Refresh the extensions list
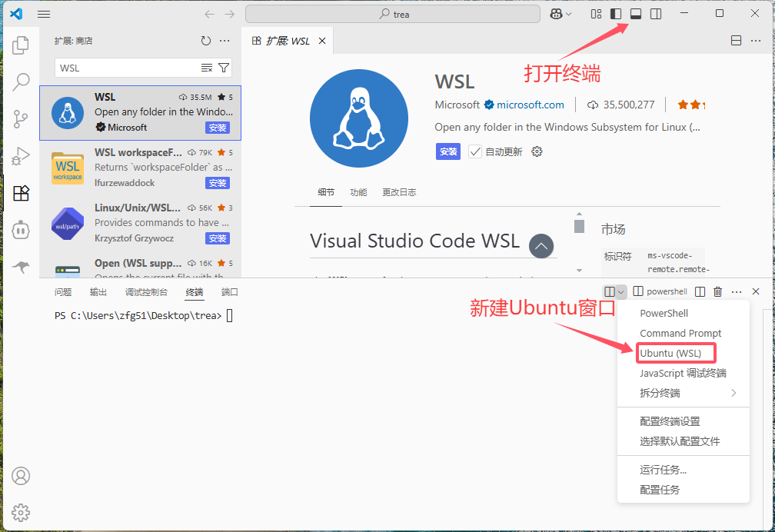 point(206,41)
